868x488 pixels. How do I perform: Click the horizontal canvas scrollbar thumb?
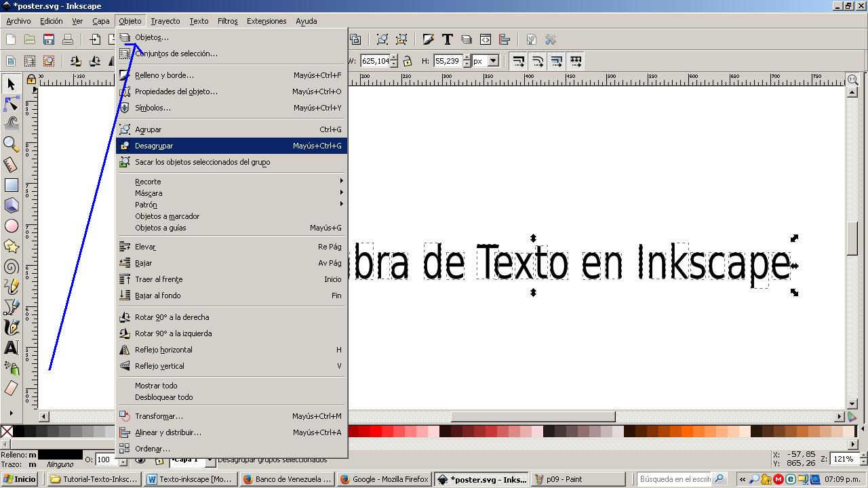[533, 416]
